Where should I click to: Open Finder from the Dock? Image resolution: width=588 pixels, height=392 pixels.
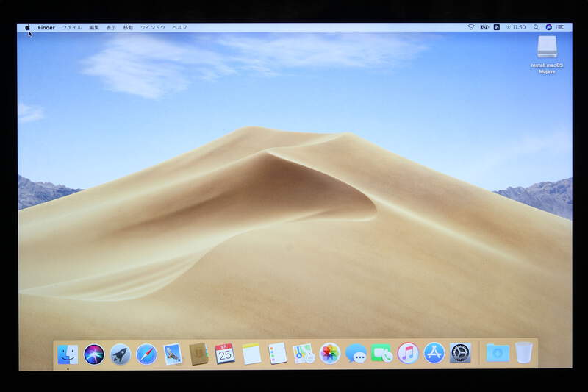tap(68, 354)
